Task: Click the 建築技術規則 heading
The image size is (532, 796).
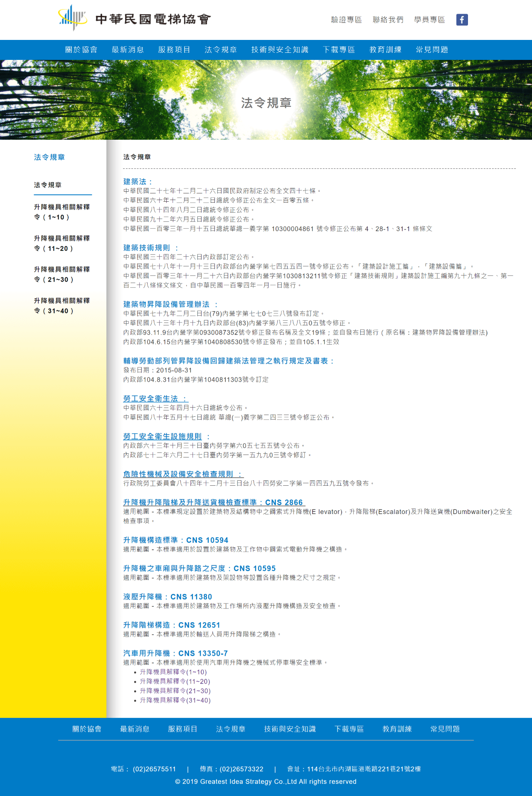Action: (150, 248)
